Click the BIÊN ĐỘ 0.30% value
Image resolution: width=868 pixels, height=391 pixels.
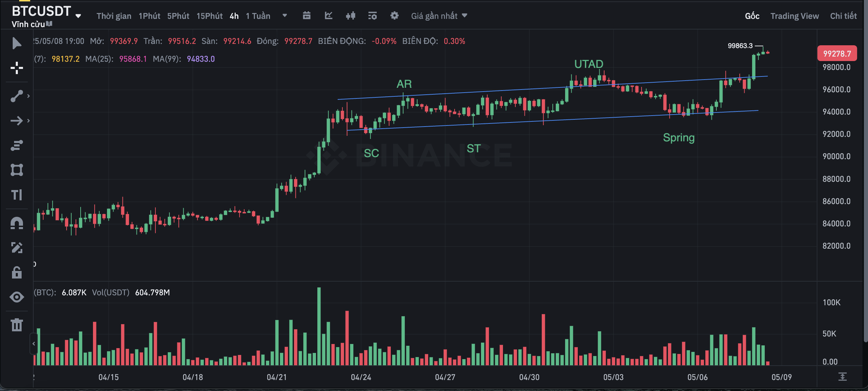click(454, 41)
